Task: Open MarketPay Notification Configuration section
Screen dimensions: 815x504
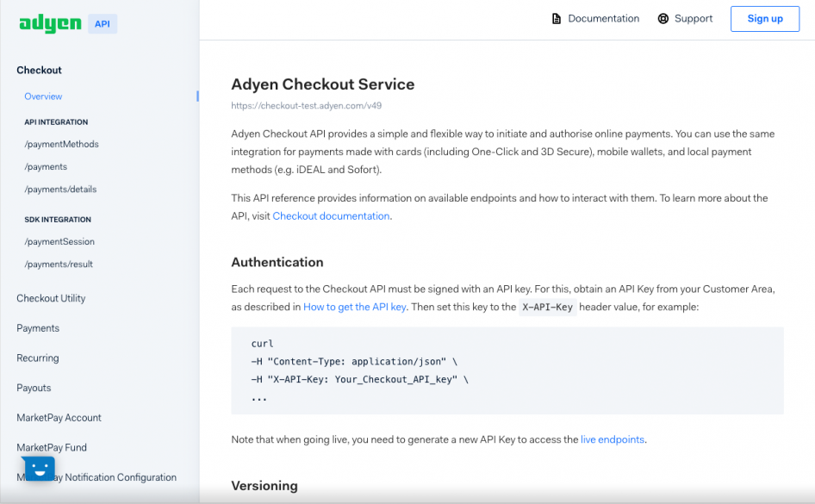Action: click(x=96, y=477)
